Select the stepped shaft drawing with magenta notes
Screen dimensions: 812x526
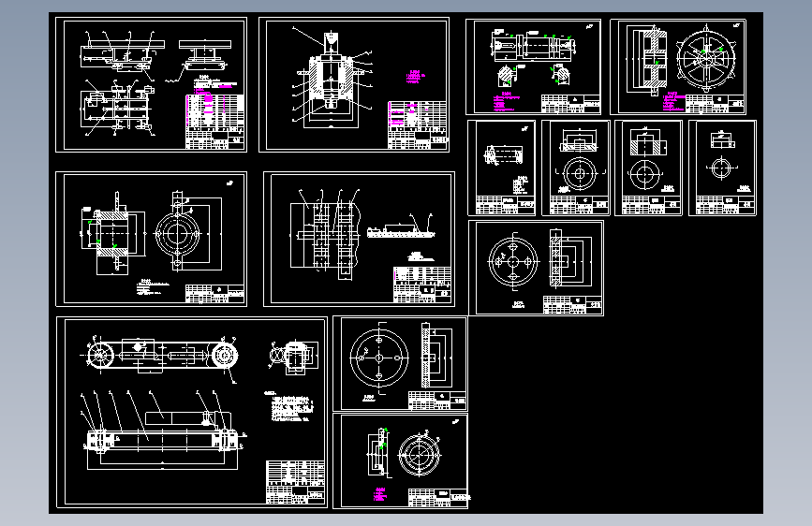[x=534, y=66]
